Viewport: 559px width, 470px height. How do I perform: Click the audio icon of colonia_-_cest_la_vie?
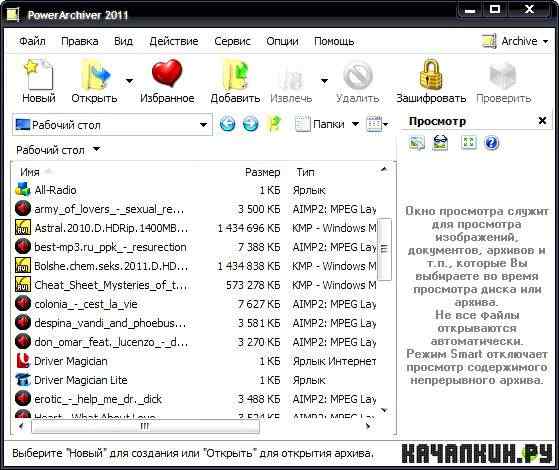(23, 304)
